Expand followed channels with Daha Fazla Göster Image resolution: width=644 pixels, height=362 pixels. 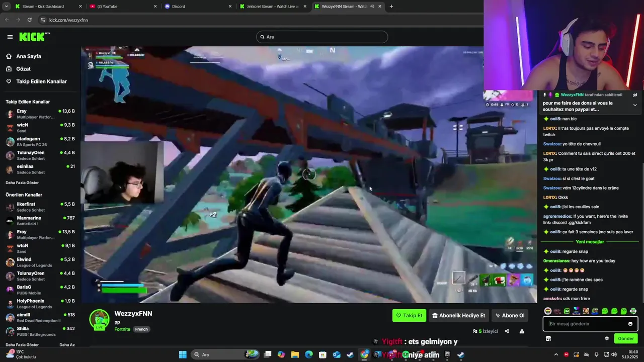tap(22, 183)
